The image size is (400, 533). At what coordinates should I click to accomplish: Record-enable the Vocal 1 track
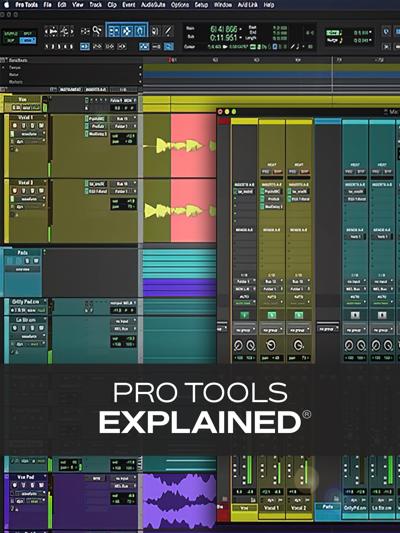pyautogui.click(x=15, y=125)
